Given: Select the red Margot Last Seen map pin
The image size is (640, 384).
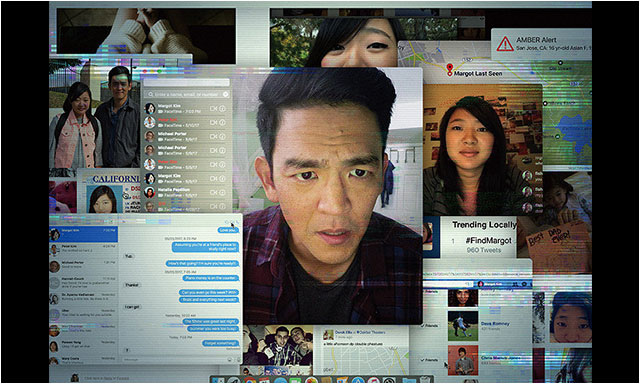Looking at the screenshot, I should pyautogui.click(x=449, y=69).
